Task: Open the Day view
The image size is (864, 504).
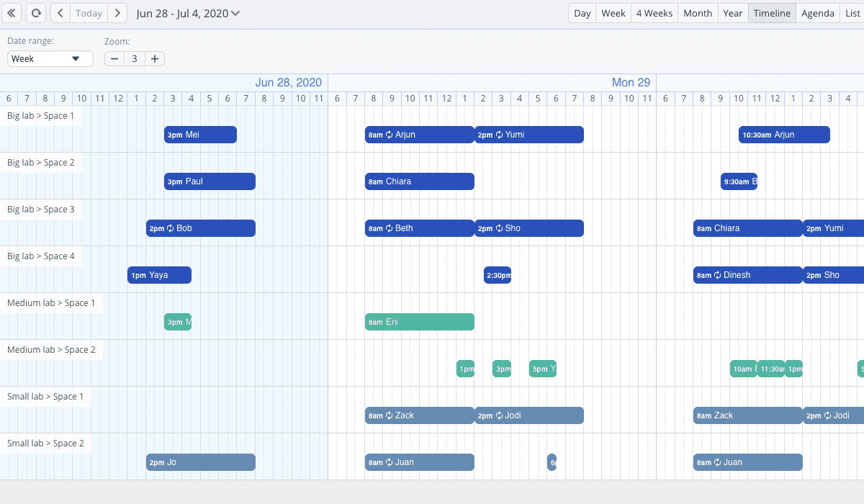Action: point(582,13)
